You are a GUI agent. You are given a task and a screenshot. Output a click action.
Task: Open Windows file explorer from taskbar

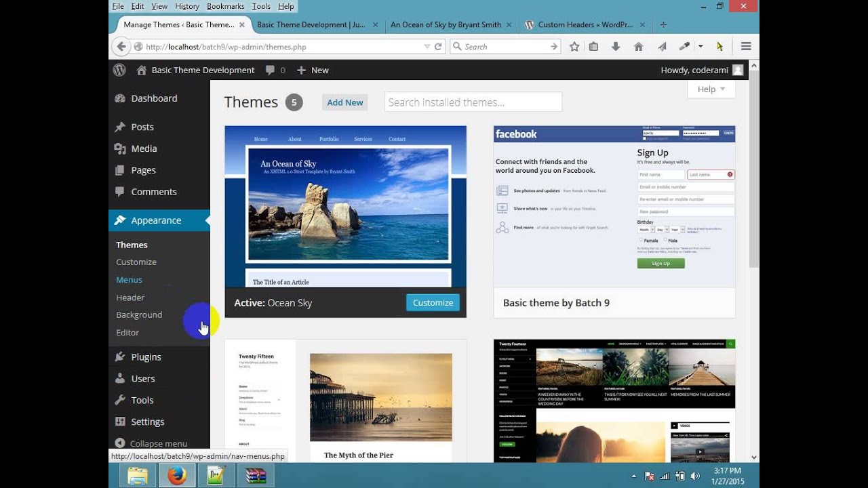click(138, 476)
